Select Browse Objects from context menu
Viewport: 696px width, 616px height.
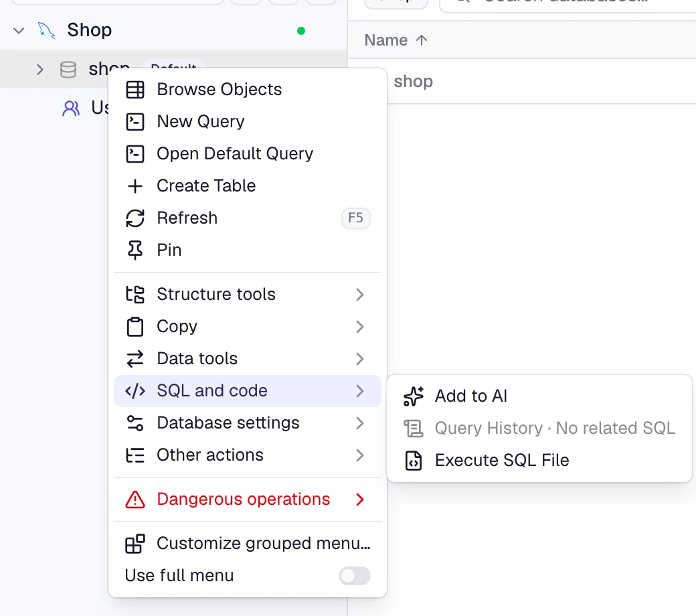tap(248, 90)
